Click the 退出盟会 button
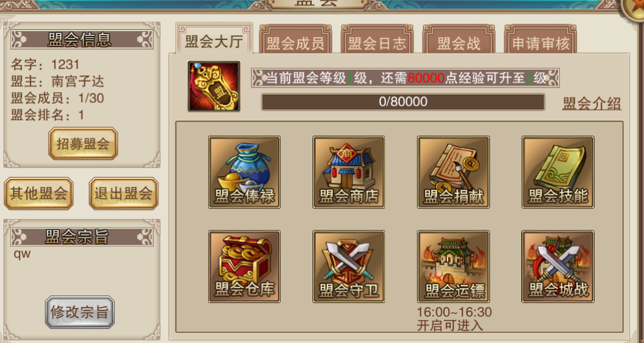This screenshot has height=343, width=644. pyautogui.click(x=123, y=193)
